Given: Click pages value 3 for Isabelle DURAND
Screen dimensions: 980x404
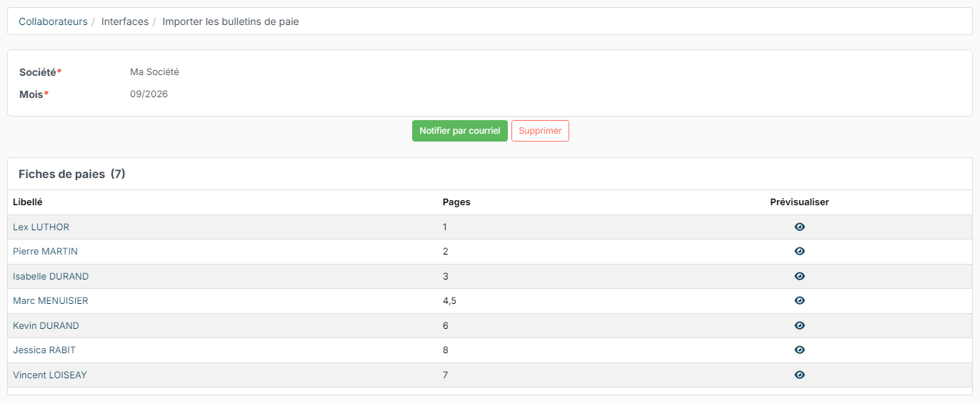Looking at the screenshot, I should (446, 276).
